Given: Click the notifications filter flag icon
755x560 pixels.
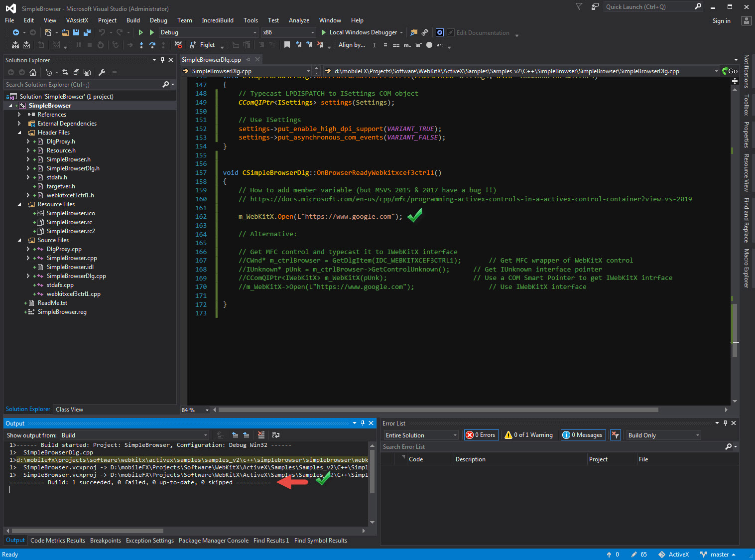Looking at the screenshot, I should (x=579, y=6).
